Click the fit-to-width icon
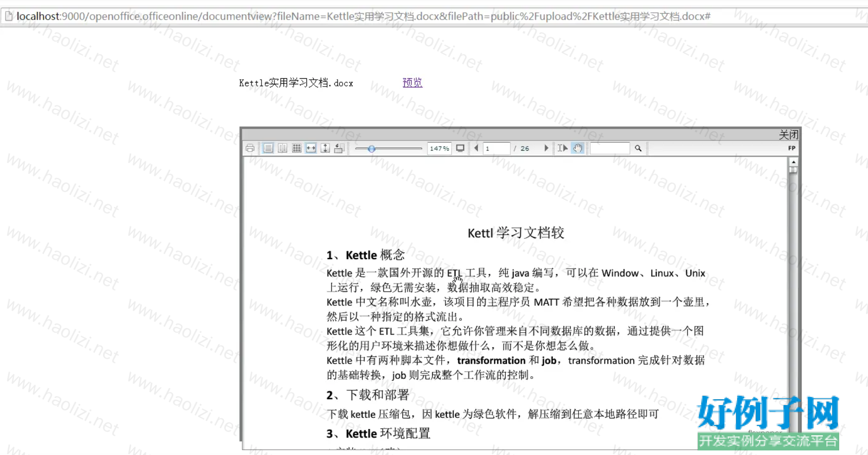Image resolution: width=868 pixels, height=455 pixels. (x=311, y=148)
